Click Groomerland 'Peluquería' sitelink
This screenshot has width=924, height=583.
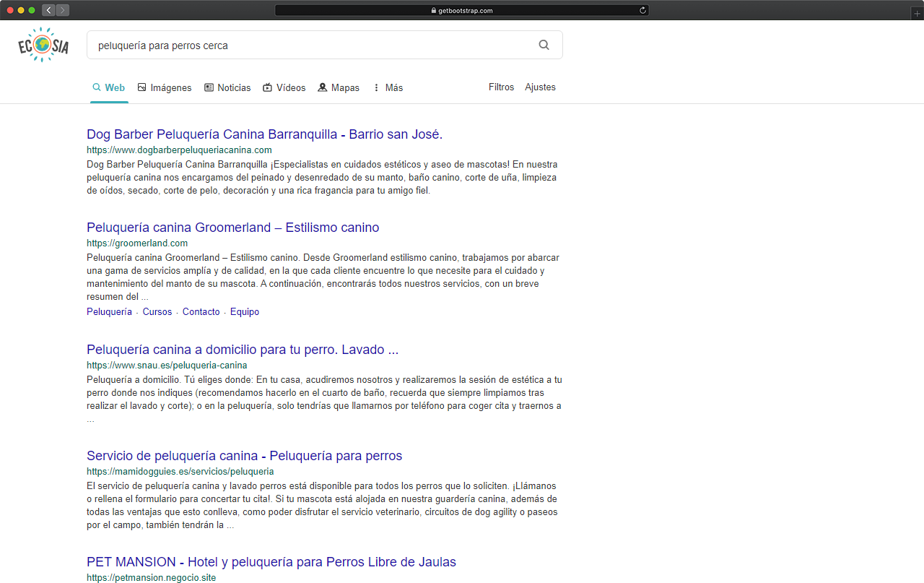point(109,312)
